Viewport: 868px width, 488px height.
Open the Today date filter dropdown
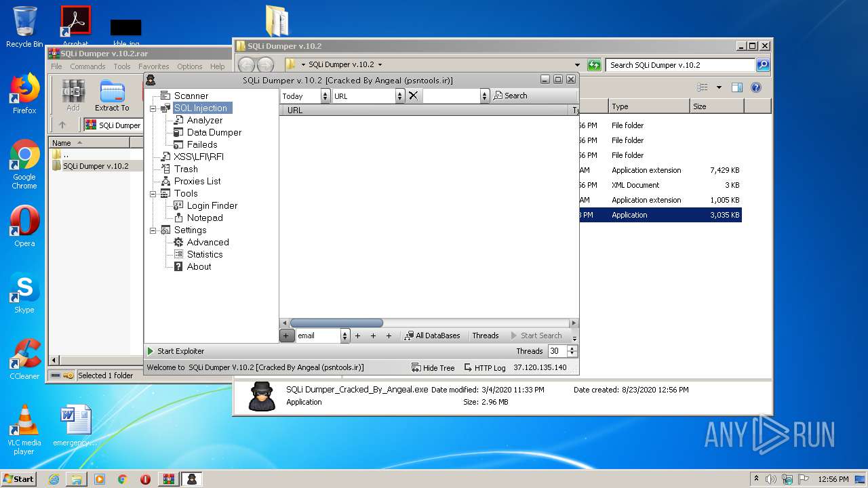(x=325, y=96)
